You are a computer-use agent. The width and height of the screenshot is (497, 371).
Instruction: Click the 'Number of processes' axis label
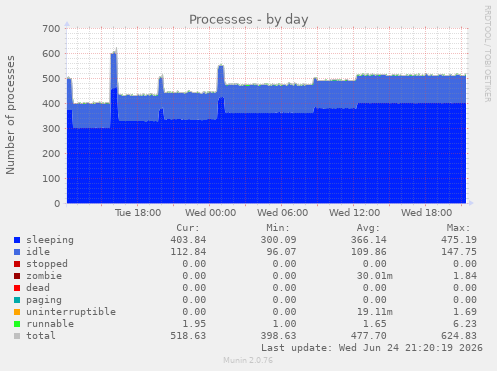point(10,115)
